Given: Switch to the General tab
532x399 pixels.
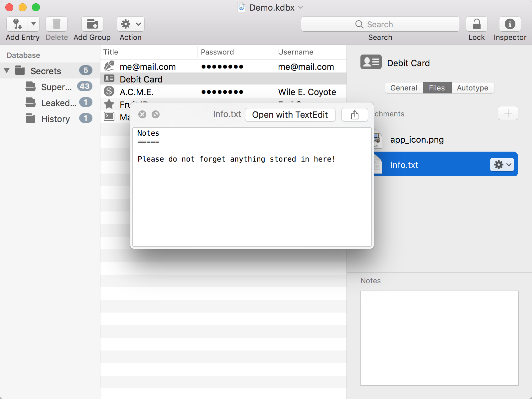Looking at the screenshot, I should tap(404, 88).
